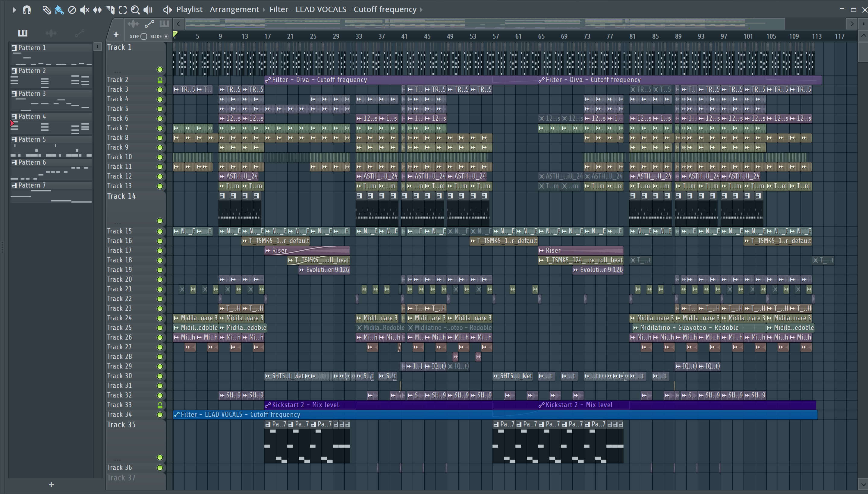
Task: Select the Delete tool
Action: [72, 10]
